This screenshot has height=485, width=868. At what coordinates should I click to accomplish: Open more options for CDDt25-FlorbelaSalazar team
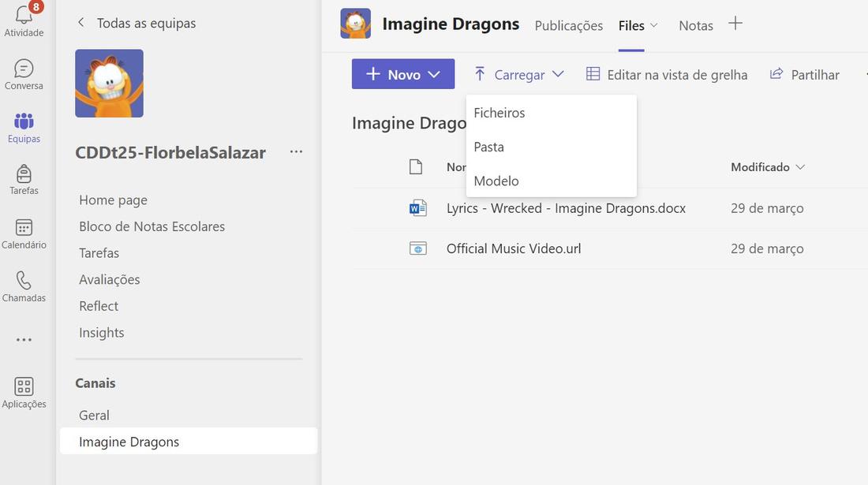pyautogui.click(x=296, y=151)
